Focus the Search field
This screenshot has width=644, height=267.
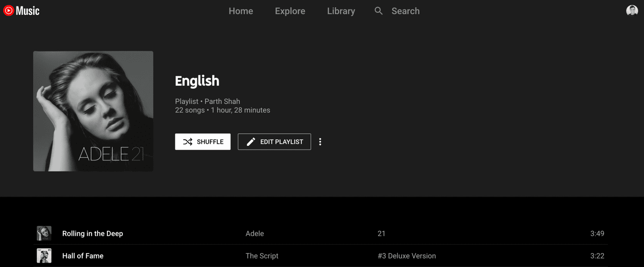tap(406, 11)
